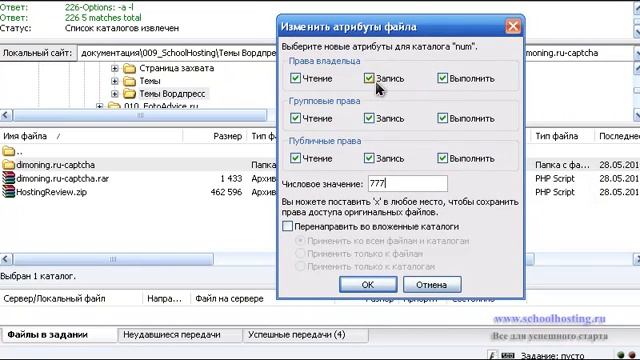Toggle group Запись permission checkbox
The image size is (640, 360).
369,118
